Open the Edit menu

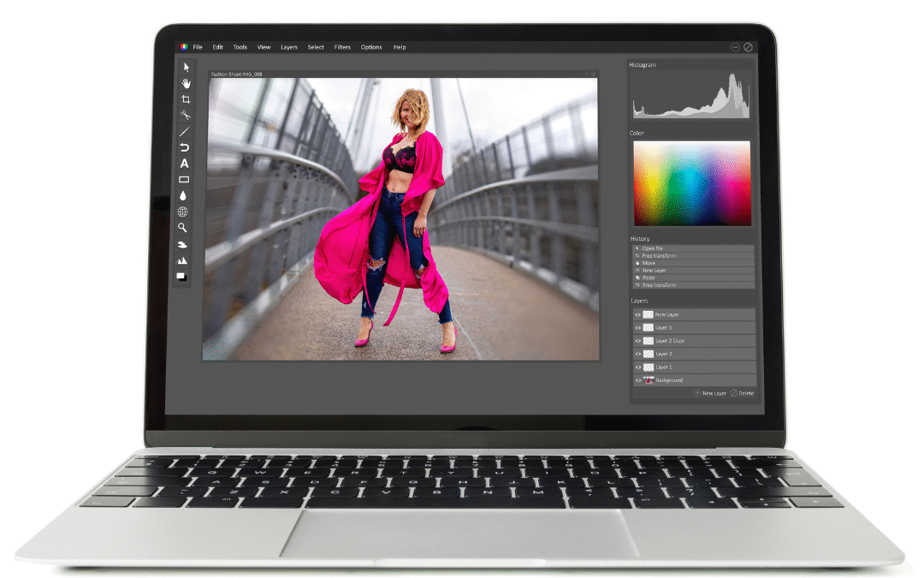[216, 47]
